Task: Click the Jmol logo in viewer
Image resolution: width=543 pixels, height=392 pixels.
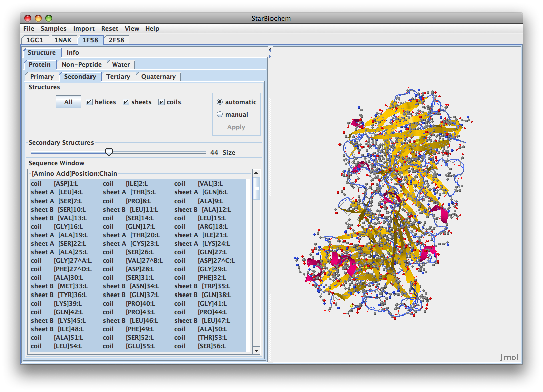Action: 509,358
